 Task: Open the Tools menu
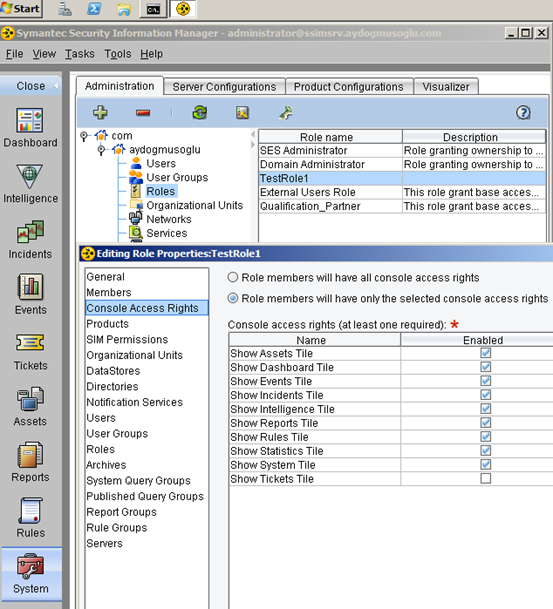point(118,54)
